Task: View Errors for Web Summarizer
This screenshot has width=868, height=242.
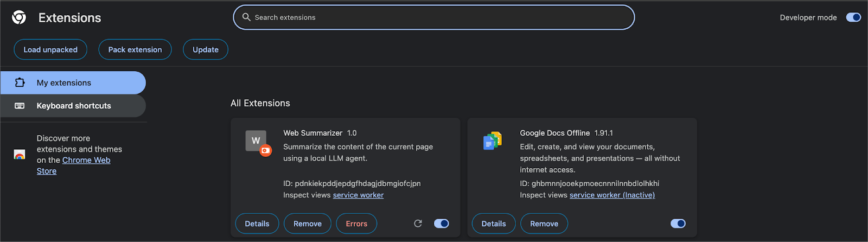Action: [356, 224]
